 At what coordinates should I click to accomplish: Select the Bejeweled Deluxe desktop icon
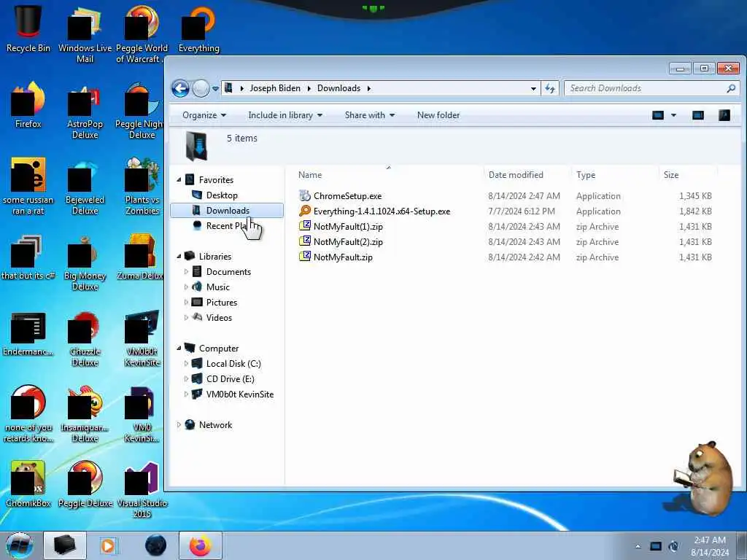(85, 187)
